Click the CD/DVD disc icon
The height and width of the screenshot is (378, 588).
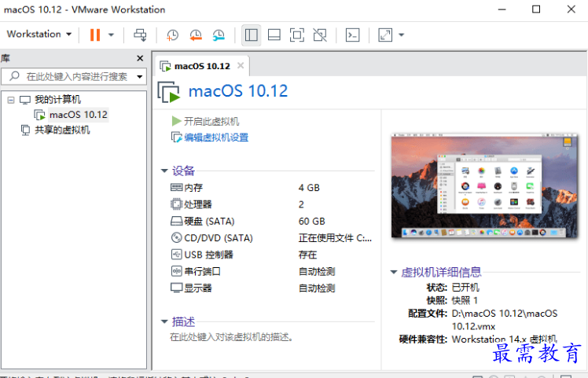click(x=176, y=237)
